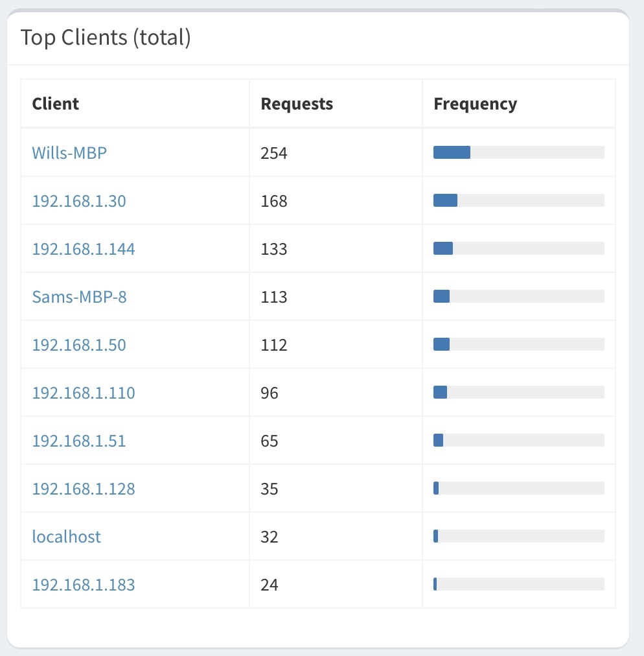Click the Frequency column header
644x656 pixels.
point(476,104)
